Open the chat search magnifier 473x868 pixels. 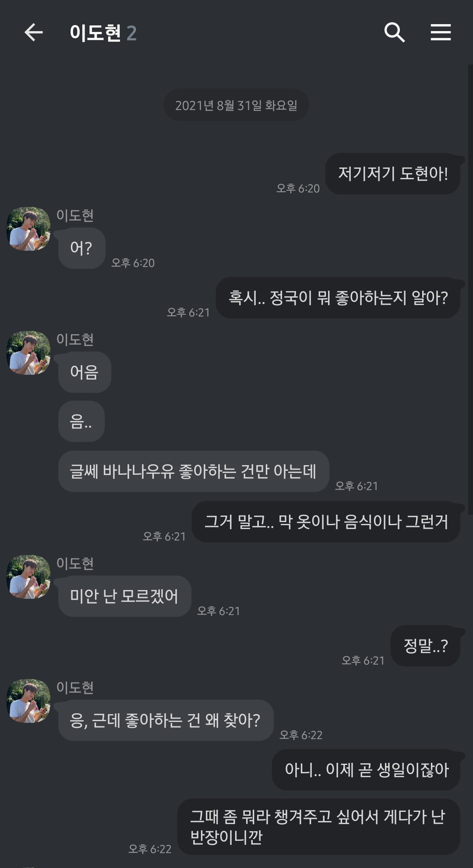394,32
